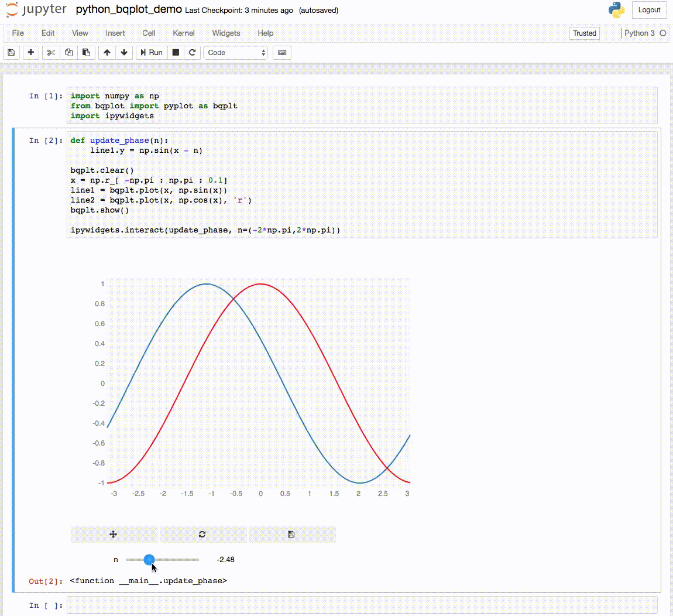673x616 pixels.
Task: Reset the plot view with refresh button
Action: tap(203, 534)
